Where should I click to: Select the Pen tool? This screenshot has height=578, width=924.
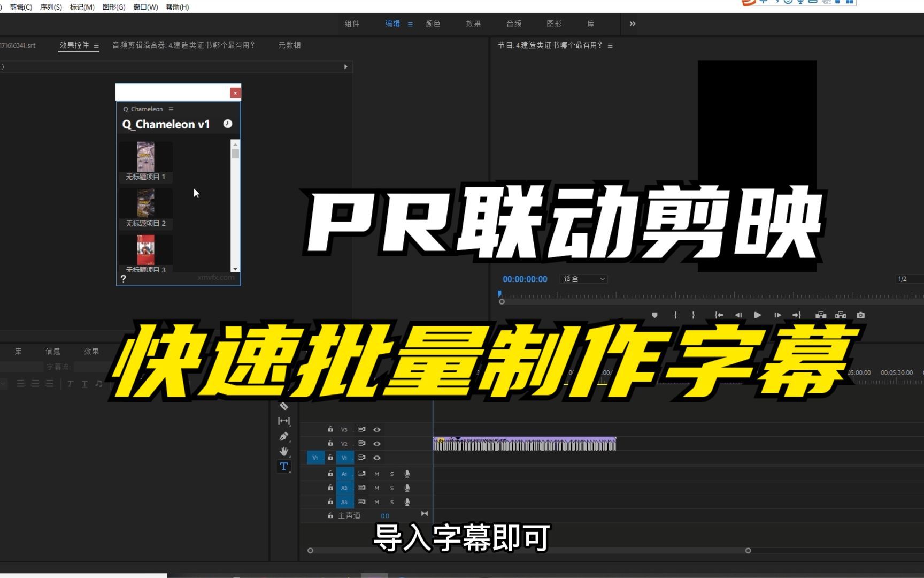click(x=284, y=436)
